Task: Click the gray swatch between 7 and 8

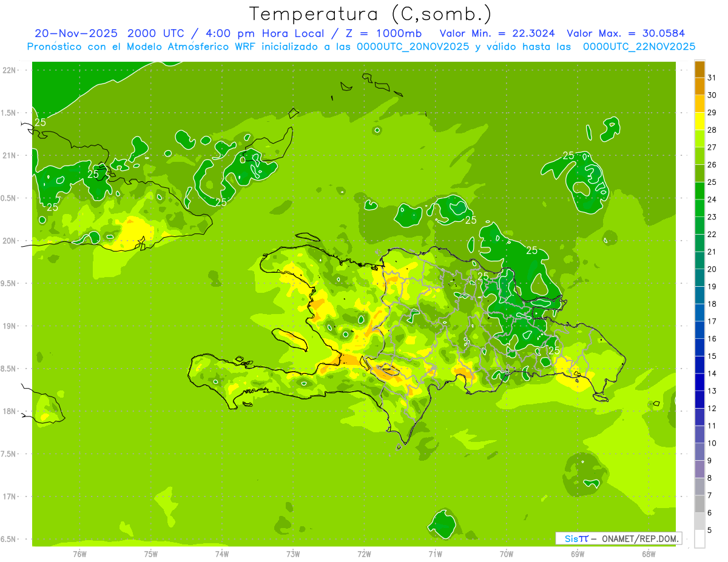Action: [699, 486]
